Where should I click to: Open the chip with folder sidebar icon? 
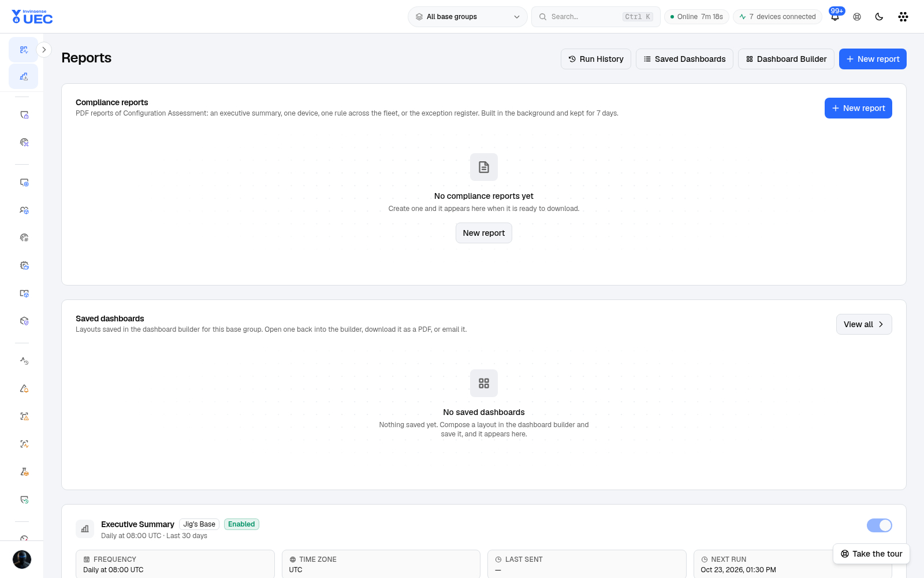pos(24,265)
